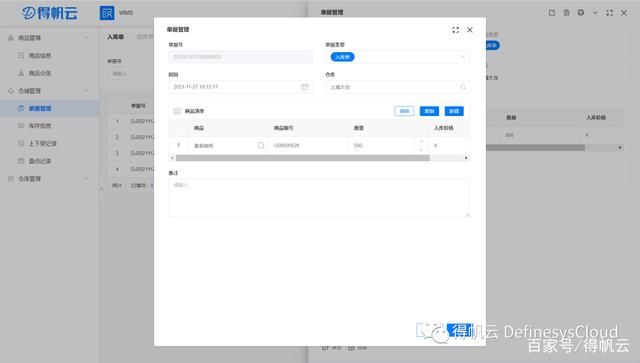
Task: Click the product lookup magnifier in row 1
Action: 260,145
